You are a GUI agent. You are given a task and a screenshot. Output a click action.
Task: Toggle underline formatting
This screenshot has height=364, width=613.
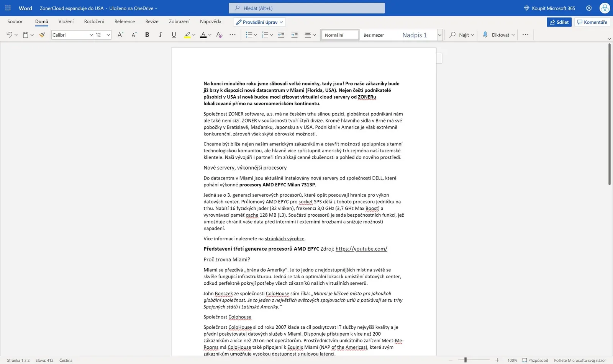tap(174, 35)
